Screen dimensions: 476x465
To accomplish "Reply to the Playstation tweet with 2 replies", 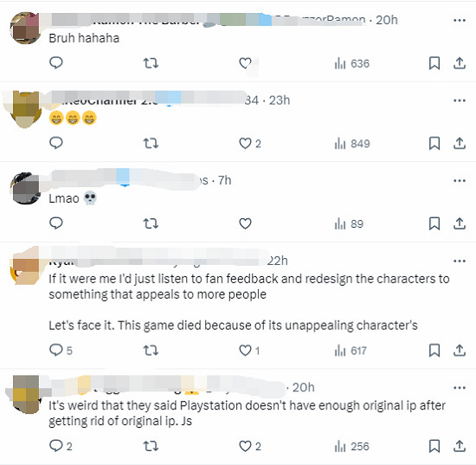I will (61, 446).
